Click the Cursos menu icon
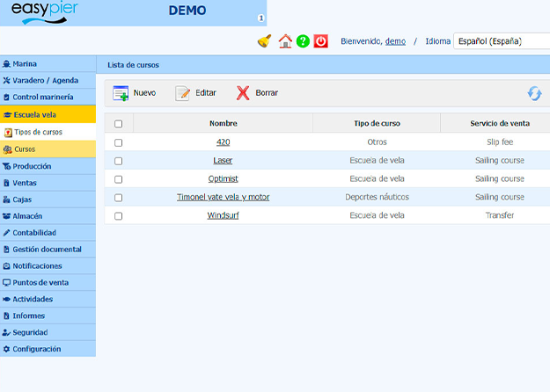The height and width of the screenshot is (392, 550). click(8, 149)
